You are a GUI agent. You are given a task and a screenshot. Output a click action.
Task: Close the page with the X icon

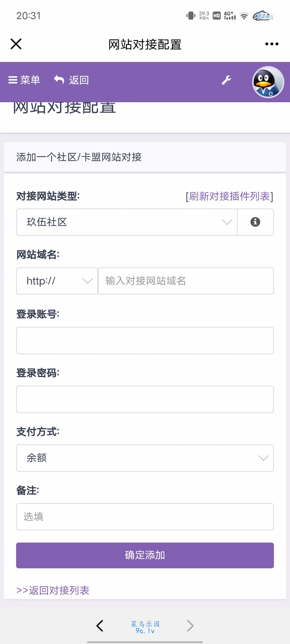[16, 44]
